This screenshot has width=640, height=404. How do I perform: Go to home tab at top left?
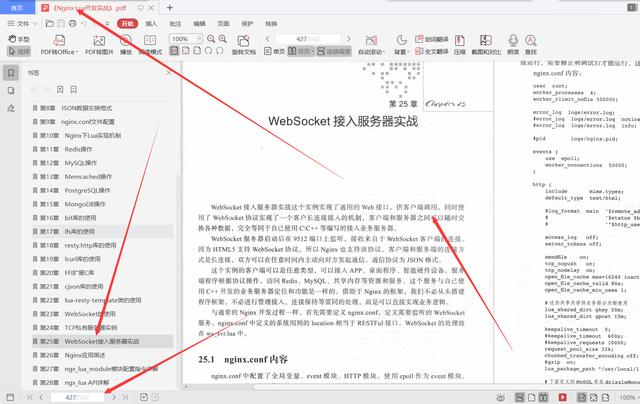click(17, 8)
